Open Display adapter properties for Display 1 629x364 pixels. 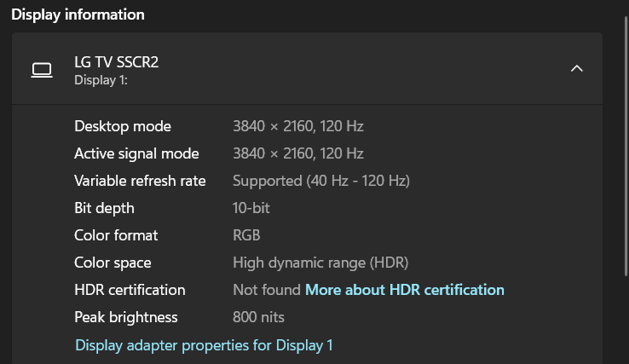(x=204, y=345)
